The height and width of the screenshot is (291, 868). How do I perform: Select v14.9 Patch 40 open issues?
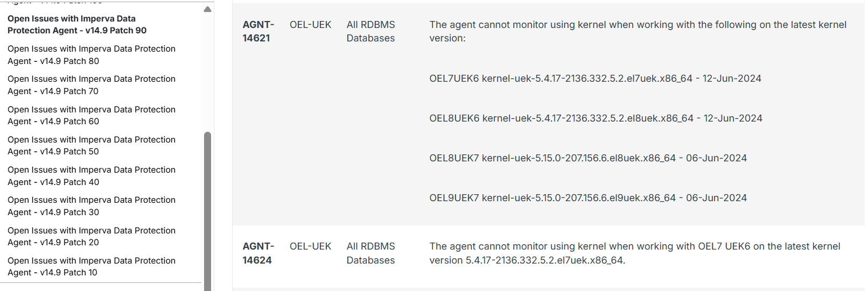click(x=92, y=176)
